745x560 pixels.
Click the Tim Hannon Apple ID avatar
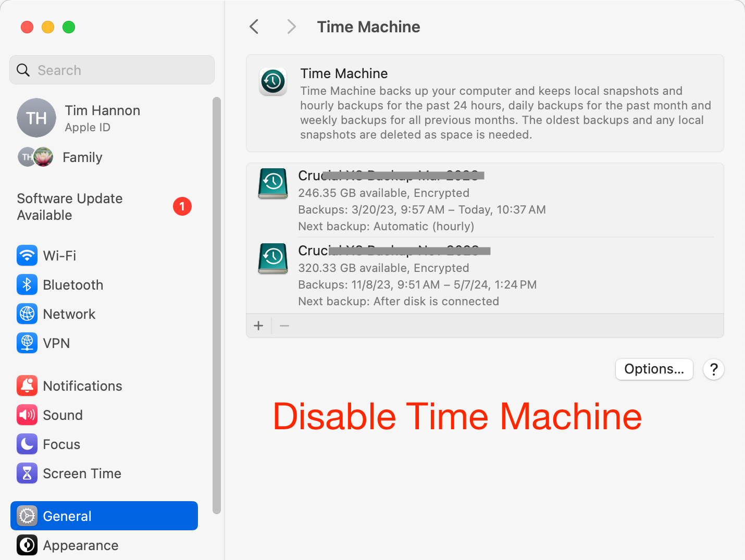coord(36,118)
